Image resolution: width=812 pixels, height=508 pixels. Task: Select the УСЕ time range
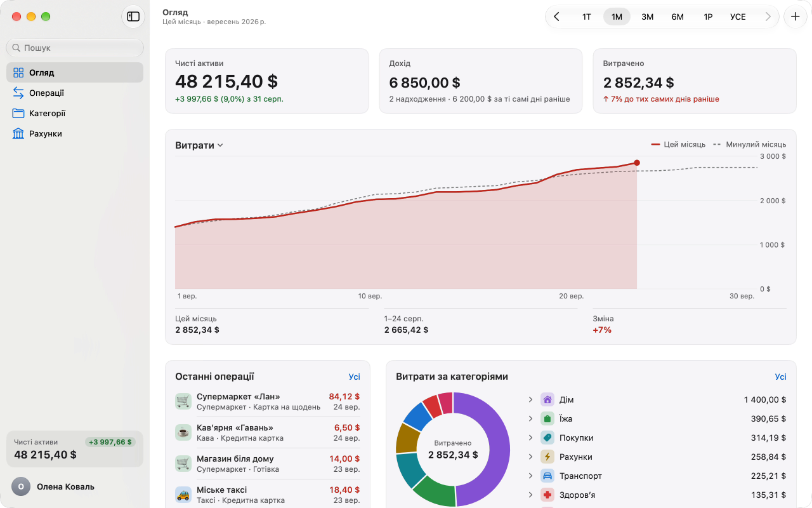pos(738,17)
